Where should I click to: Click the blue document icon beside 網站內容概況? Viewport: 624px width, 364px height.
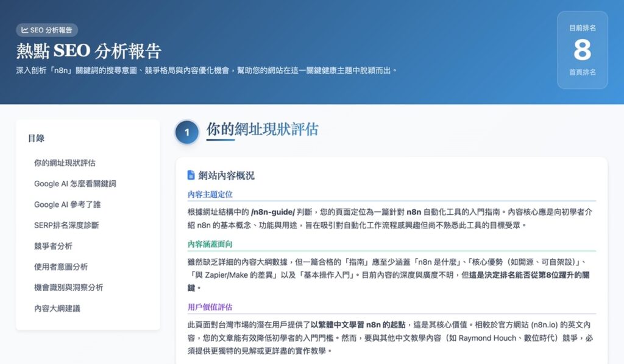pos(191,175)
